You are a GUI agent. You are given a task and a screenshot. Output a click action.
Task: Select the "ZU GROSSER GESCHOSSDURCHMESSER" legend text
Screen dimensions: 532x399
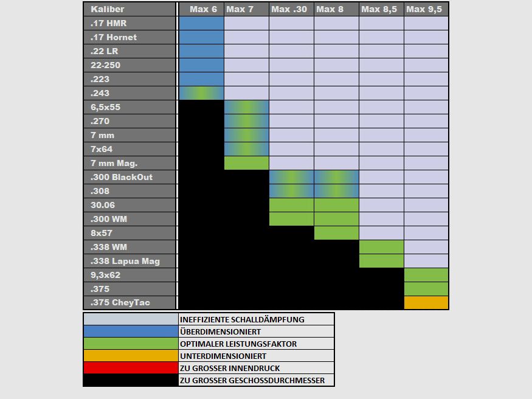pos(252,381)
